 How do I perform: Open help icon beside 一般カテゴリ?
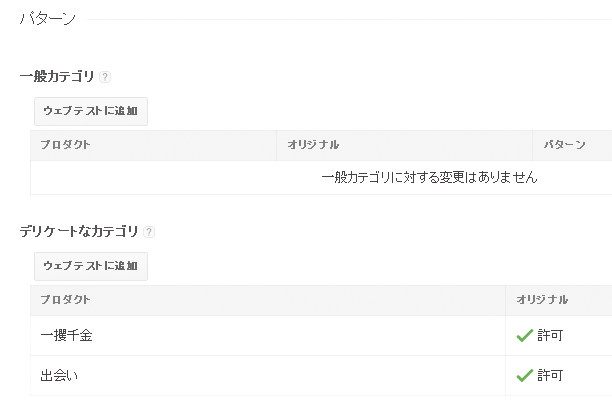[x=105, y=77]
